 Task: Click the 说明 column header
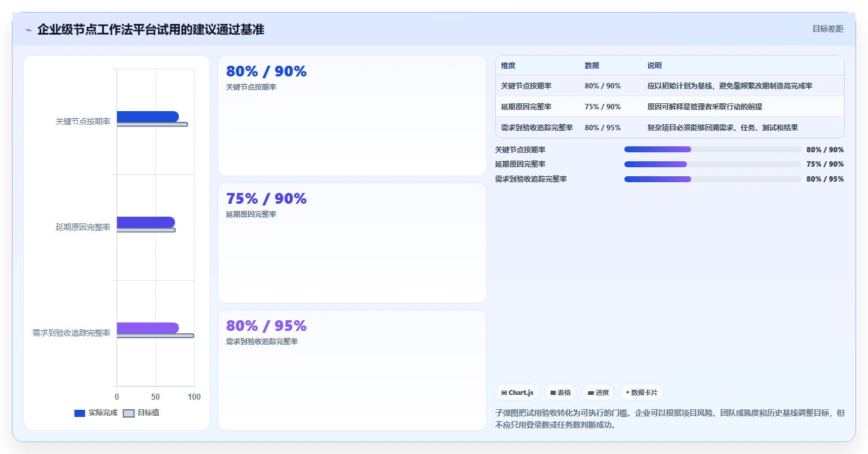(655, 66)
